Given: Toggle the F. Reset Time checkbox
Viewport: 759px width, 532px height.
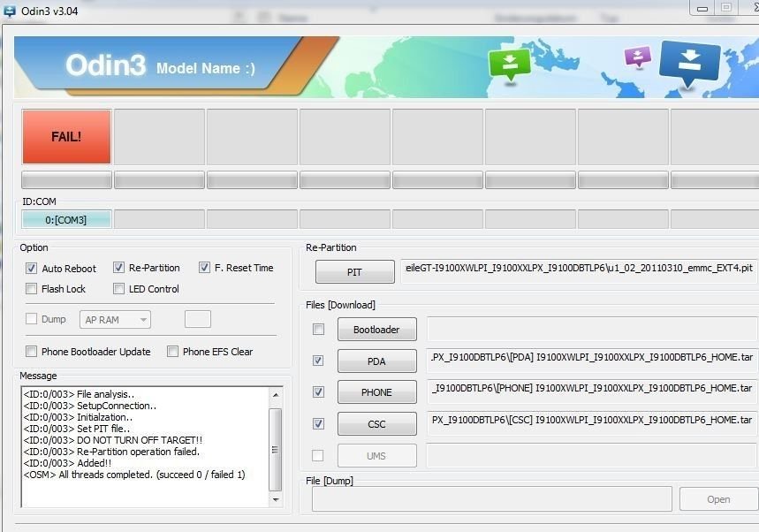Looking at the screenshot, I should (x=205, y=268).
